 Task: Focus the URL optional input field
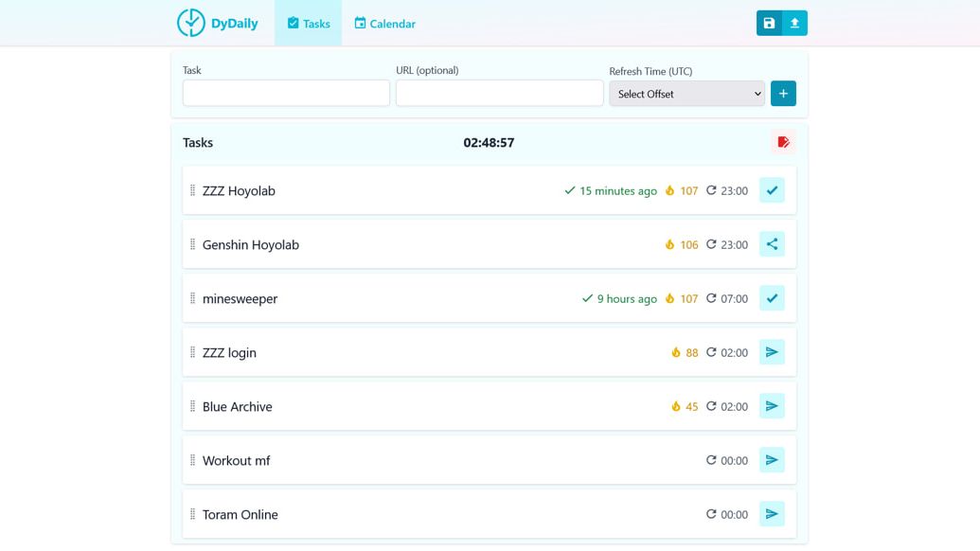pyautogui.click(x=499, y=94)
